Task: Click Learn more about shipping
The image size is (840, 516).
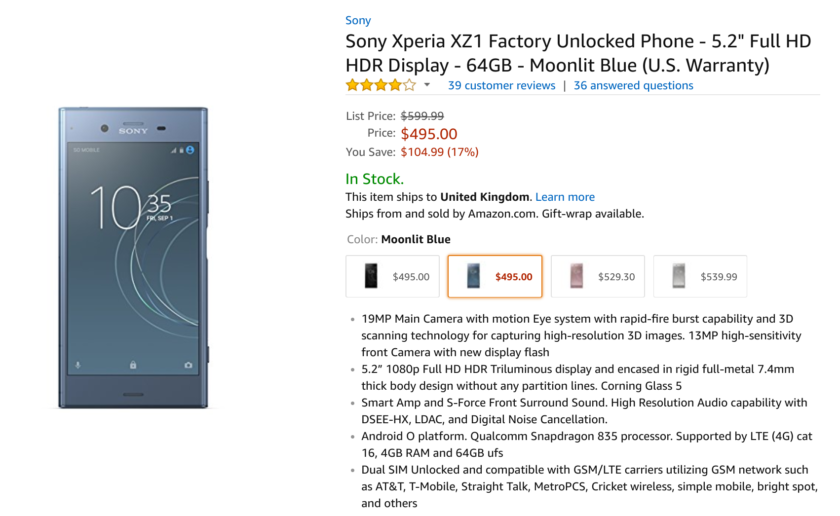Action: [x=564, y=197]
